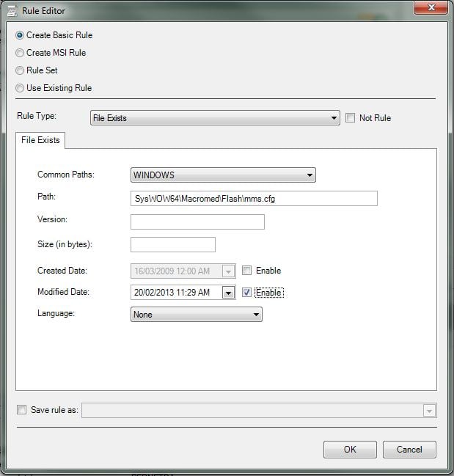Viewport: 454px width, 476px height.
Task: Expand the Language dropdown showing None
Action: 197,315
